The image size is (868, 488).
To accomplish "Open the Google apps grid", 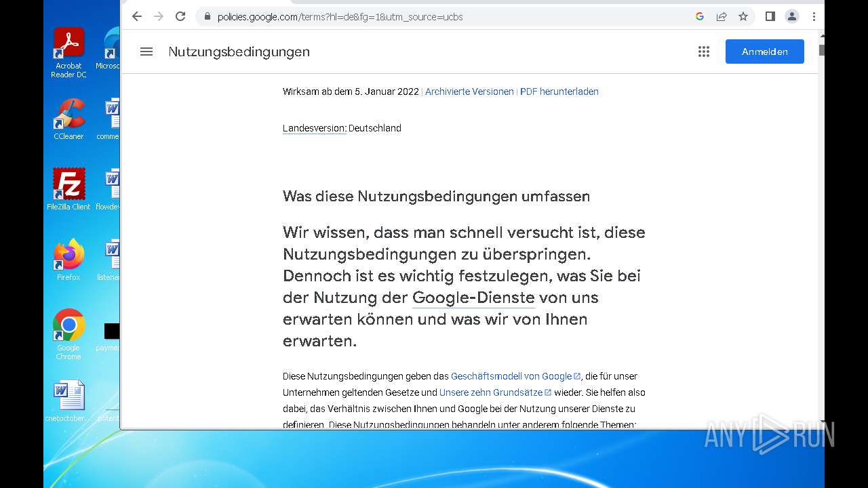I will (704, 52).
